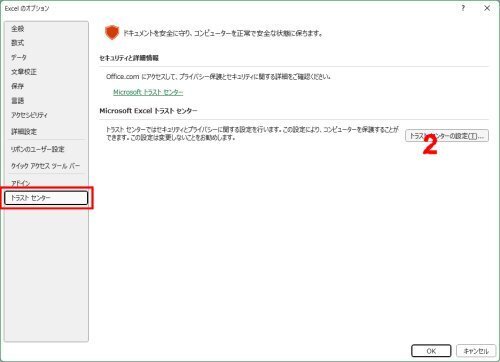Confirm with the OK button
The height and width of the screenshot is (362, 500).
pyautogui.click(x=431, y=351)
